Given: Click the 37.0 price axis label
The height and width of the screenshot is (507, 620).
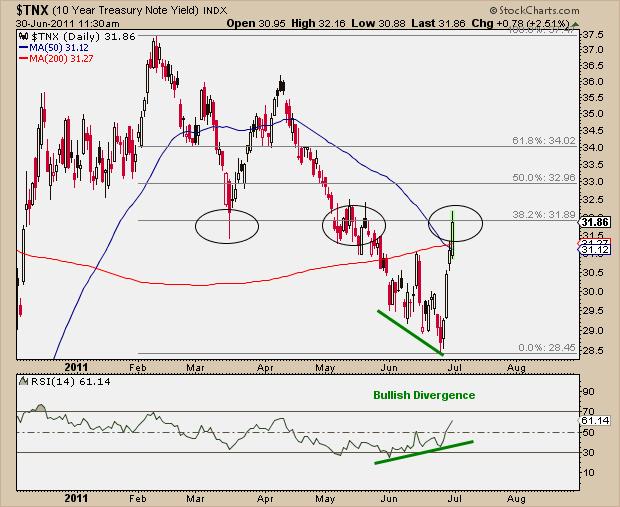Looking at the screenshot, I should point(593,50).
